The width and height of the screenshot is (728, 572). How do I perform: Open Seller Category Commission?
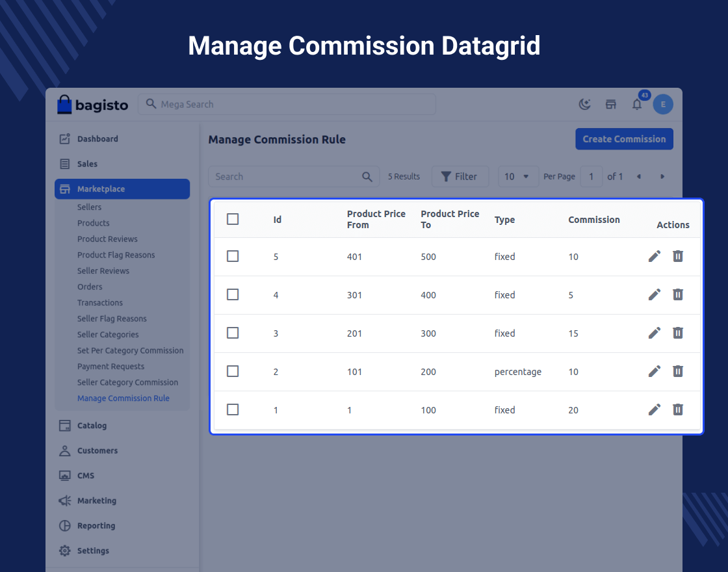click(x=127, y=383)
